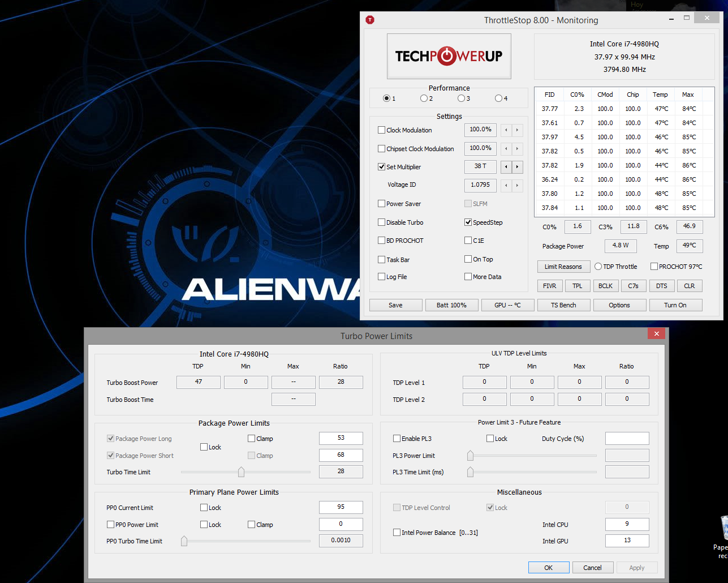728x583 pixels.
Task: Enable Log File checkbox
Action: [x=382, y=277]
